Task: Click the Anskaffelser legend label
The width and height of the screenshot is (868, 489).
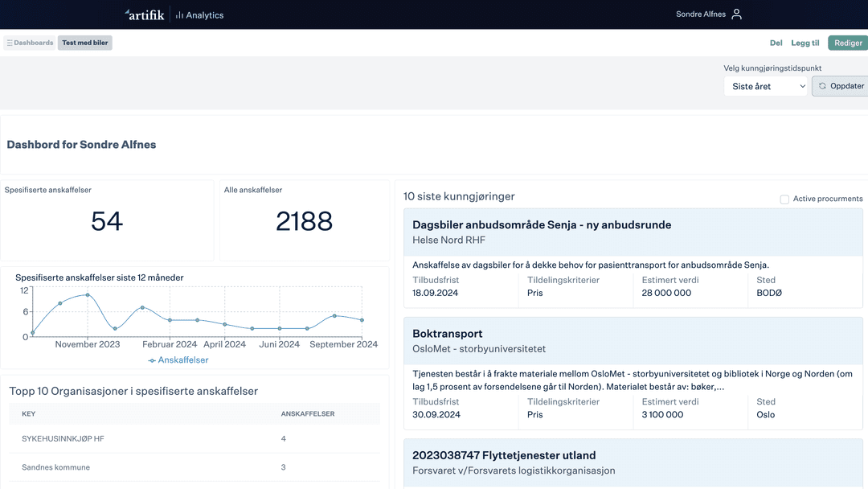Action: tap(183, 360)
